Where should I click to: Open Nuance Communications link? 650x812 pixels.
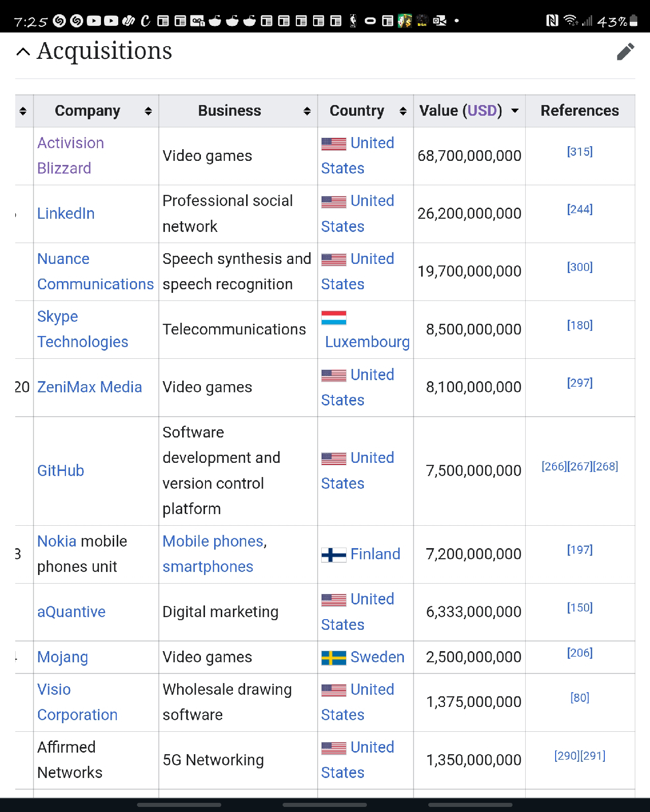95,271
